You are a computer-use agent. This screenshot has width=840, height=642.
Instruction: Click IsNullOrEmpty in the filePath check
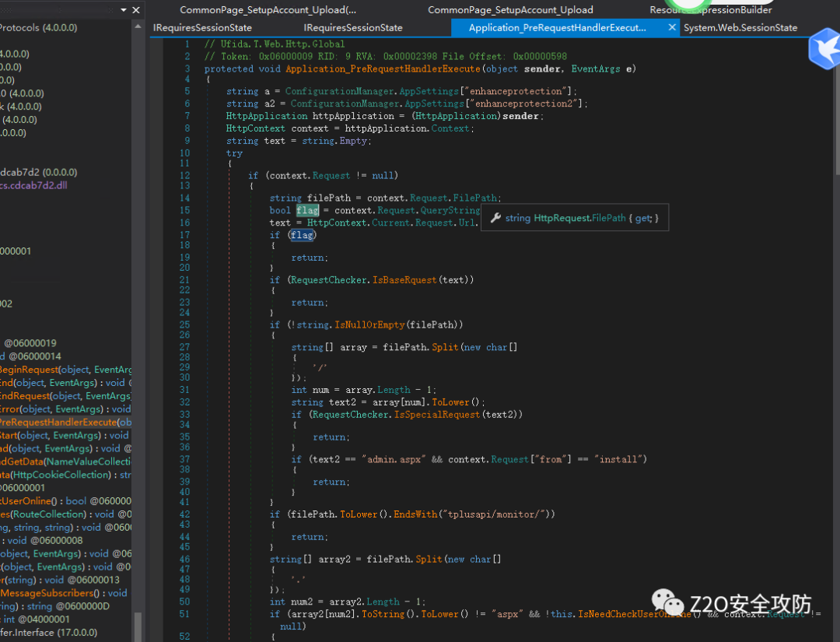[x=369, y=325]
